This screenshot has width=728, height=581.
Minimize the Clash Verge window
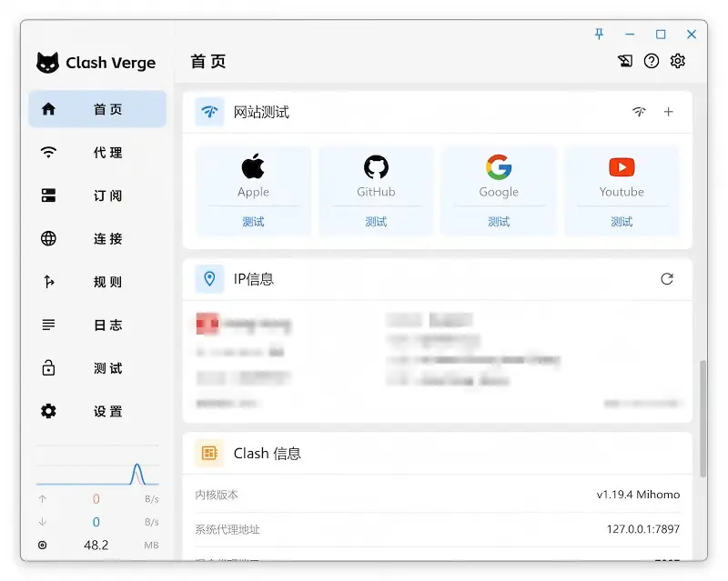pos(630,34)
